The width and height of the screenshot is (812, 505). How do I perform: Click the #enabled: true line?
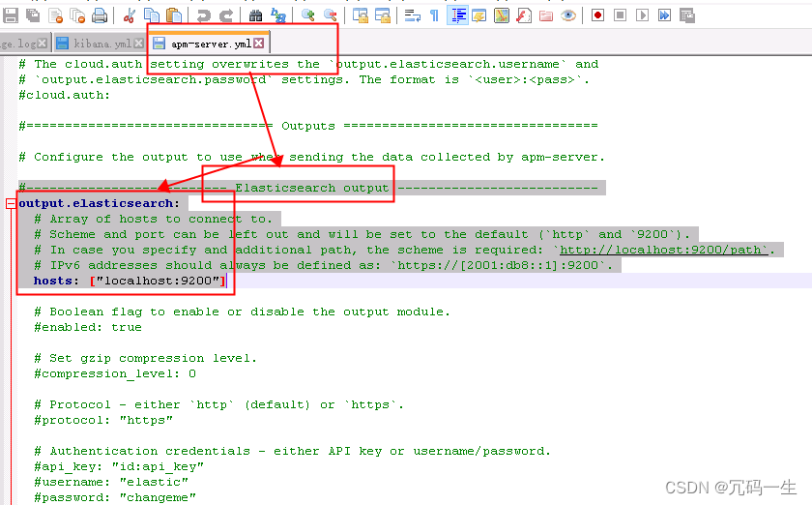pyautogui.click(x=88, y=327)
